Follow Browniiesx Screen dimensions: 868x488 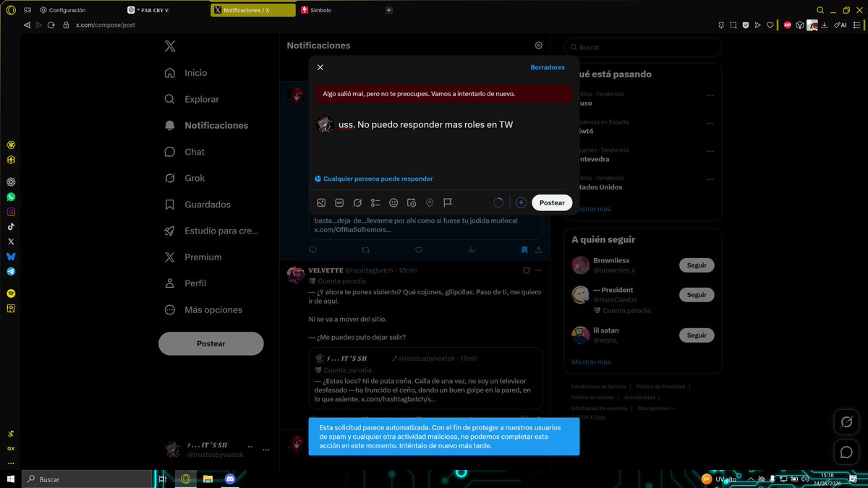click(697, 265)
